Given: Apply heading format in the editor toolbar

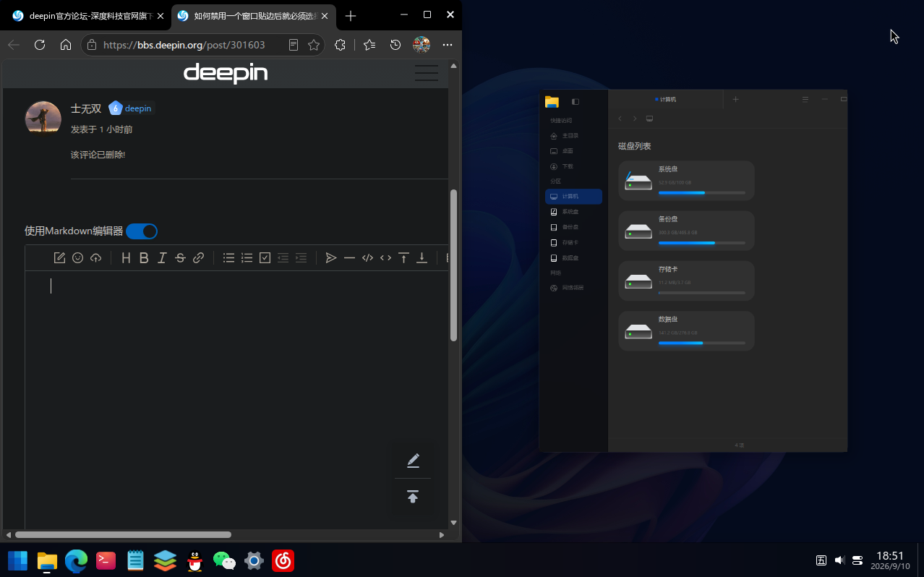Looking at the screenshot, I should click(x=126, y=258).
